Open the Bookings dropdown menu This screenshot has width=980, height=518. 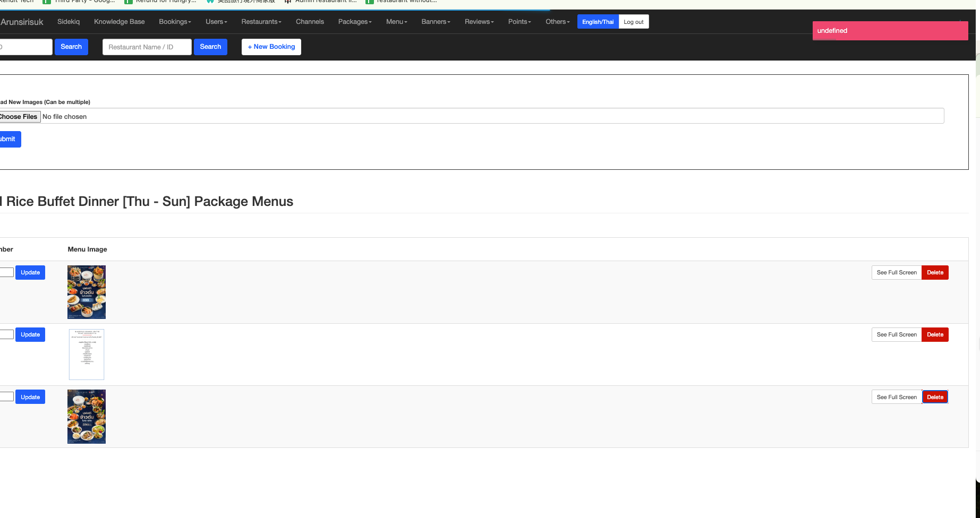(x=175, y=22)
